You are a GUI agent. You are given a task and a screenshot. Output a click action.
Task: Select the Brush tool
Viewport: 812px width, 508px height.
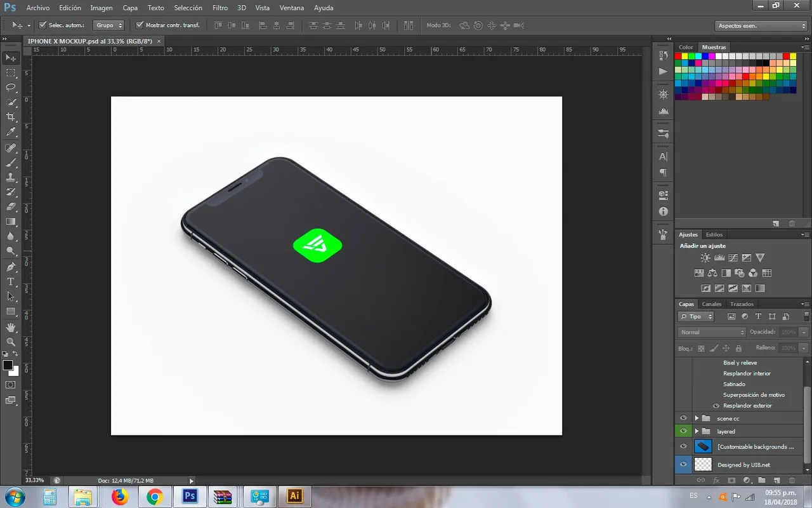tap(11, 163)
